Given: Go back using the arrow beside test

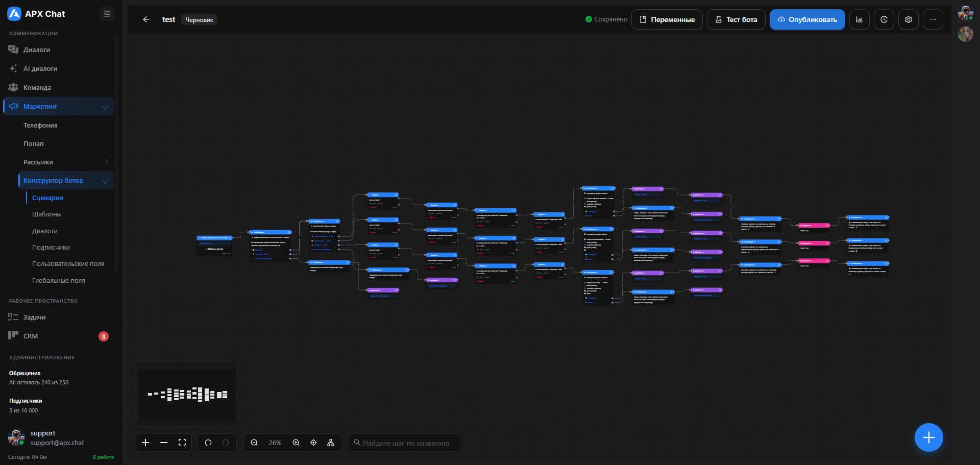Looking at the screenshot, I should coord(146,19).
